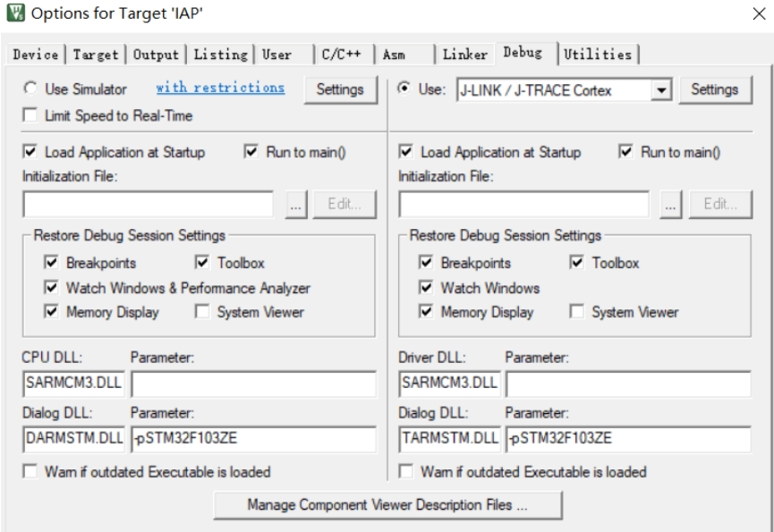Click J-LINK side Dialog DLL parameter -pSTM32F103ZE
The width and height of the screenshot is (774, 532).
628,439
